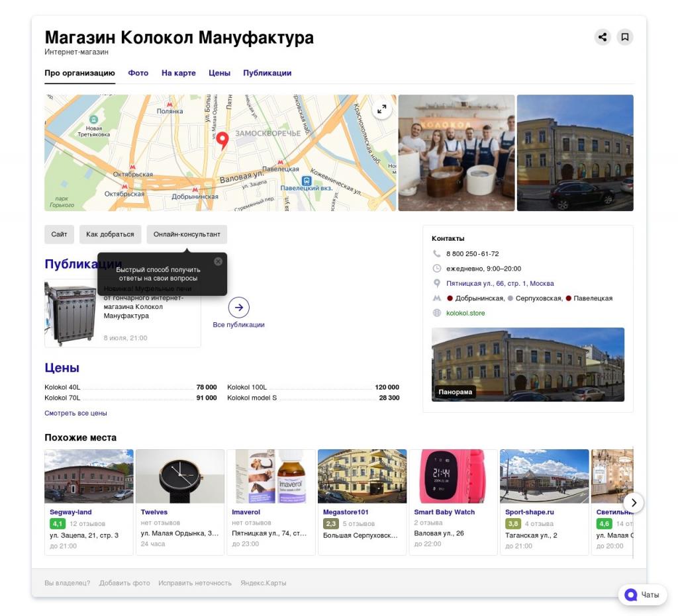Click the red location pin on map
Viewport: 678px width, 616px height.
[x=222, y=140]
